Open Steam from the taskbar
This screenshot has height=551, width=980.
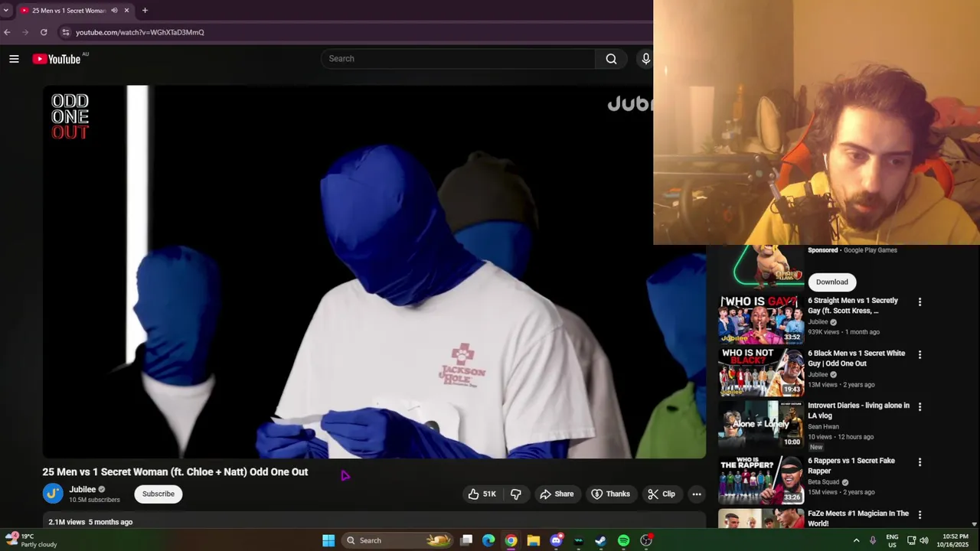(601, 540)
